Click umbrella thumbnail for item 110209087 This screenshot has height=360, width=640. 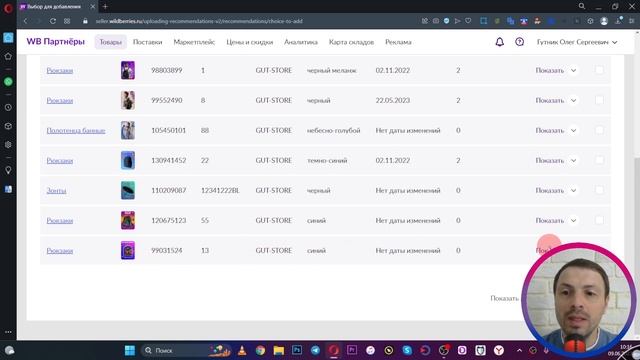point(128,190)
